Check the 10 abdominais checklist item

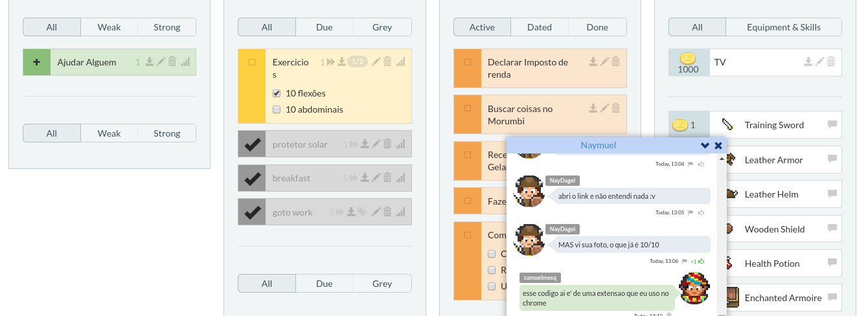(277, 109)
